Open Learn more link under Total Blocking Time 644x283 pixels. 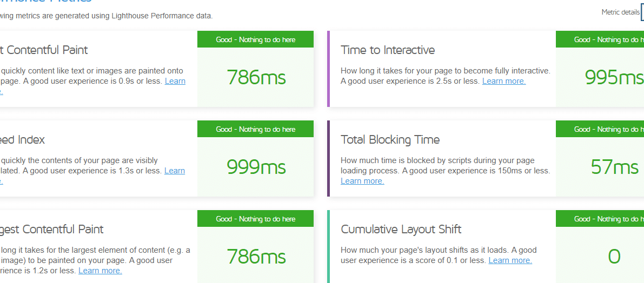point(363,181)
